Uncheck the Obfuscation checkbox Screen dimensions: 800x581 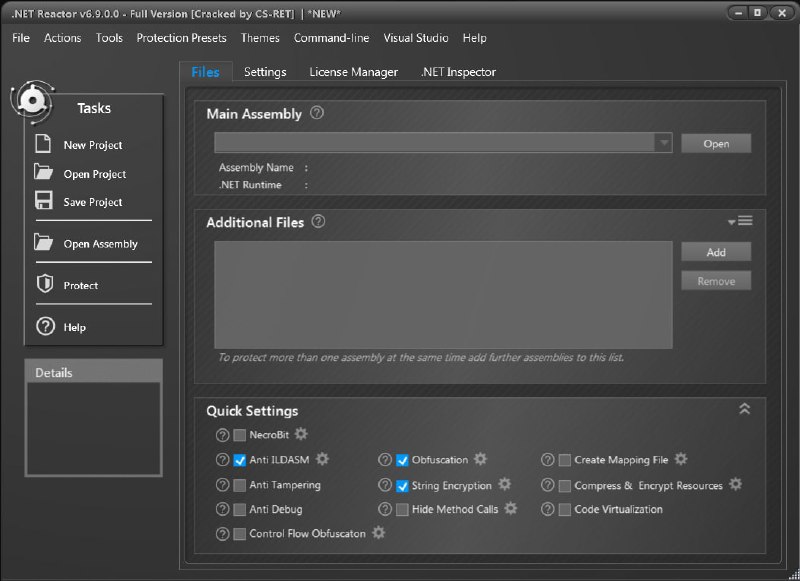tap(402, 460)
